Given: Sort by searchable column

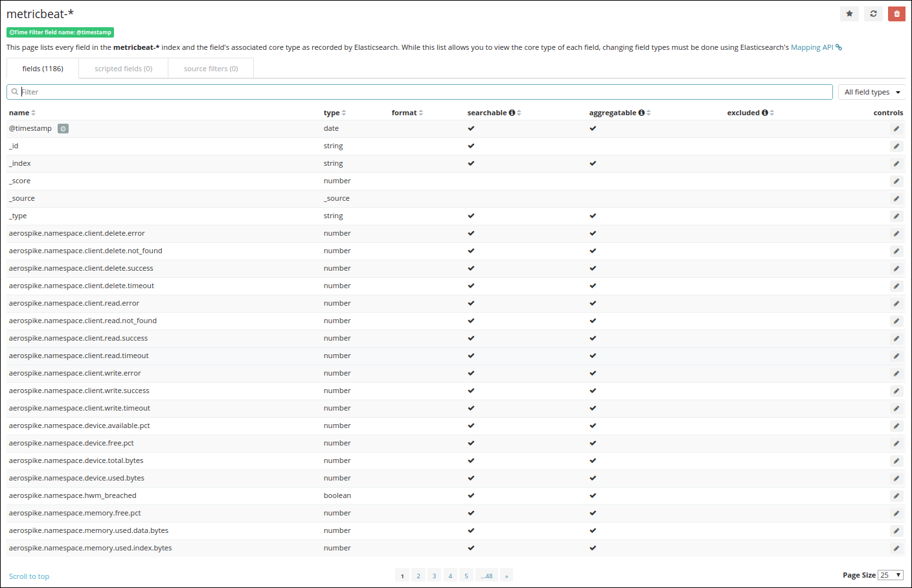Looking at the screenshot, I should [x=494, y=113].
